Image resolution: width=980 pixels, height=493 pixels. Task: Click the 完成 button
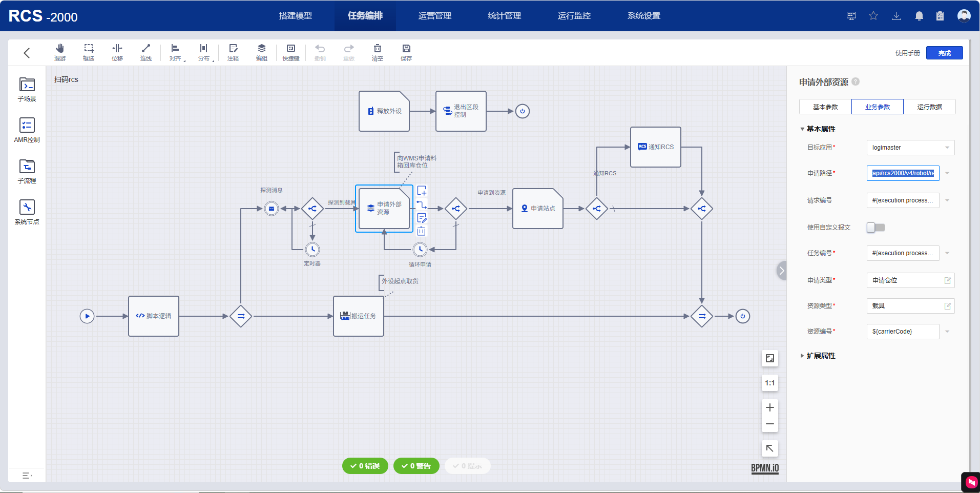(945, 53)
